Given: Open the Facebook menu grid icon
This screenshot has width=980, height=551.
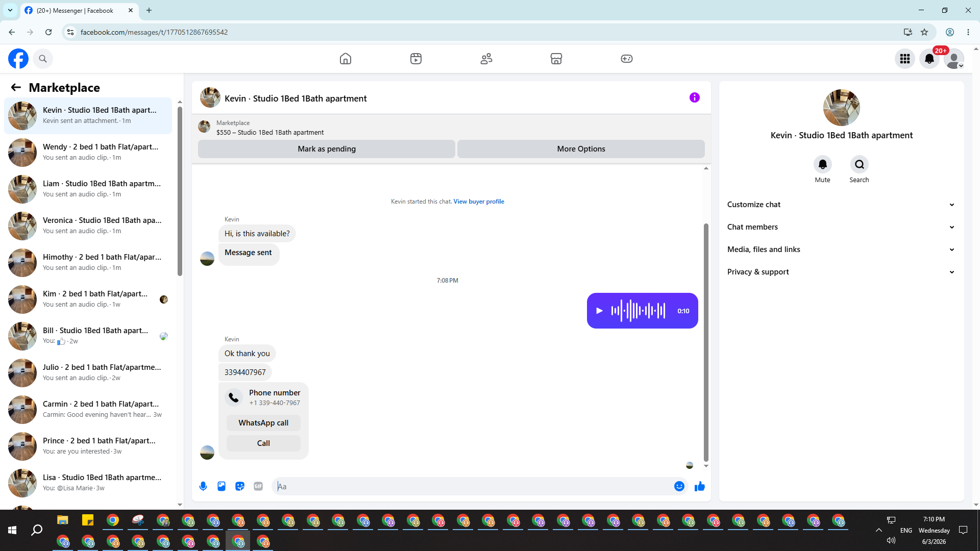Looking at the screenshot, I should pyautogui.click(x=905, y=59).
